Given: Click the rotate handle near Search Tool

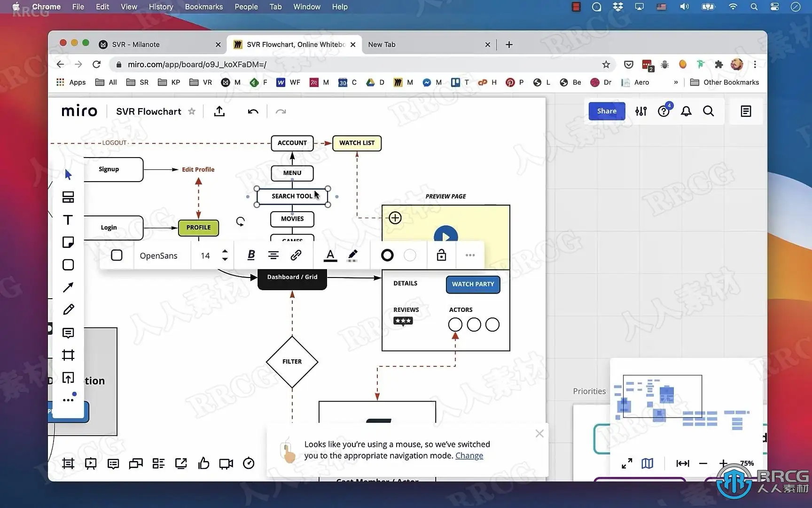Looking at the screenshot, I should pyautogui.click(x=240, y=222).
